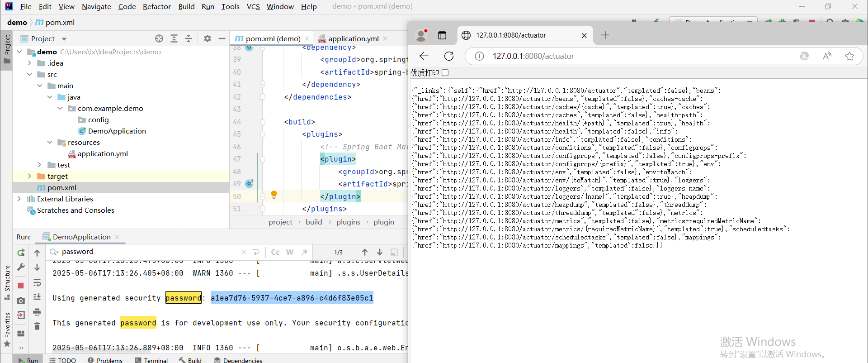The height and width of the screenshot is (363, 868).
Task: Stop the running DemoApplication with red square
Action: point(21,286)
